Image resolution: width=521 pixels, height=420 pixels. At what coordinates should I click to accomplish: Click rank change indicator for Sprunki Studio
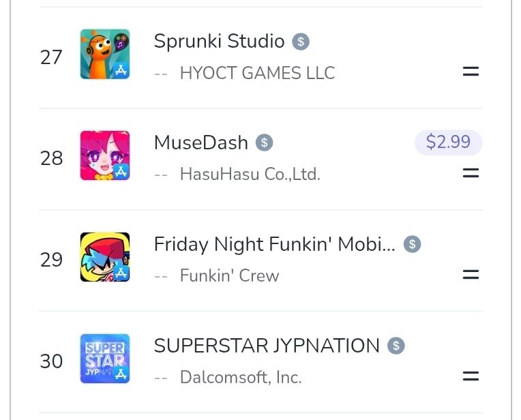pyautogui.click(x=471, y=72)
